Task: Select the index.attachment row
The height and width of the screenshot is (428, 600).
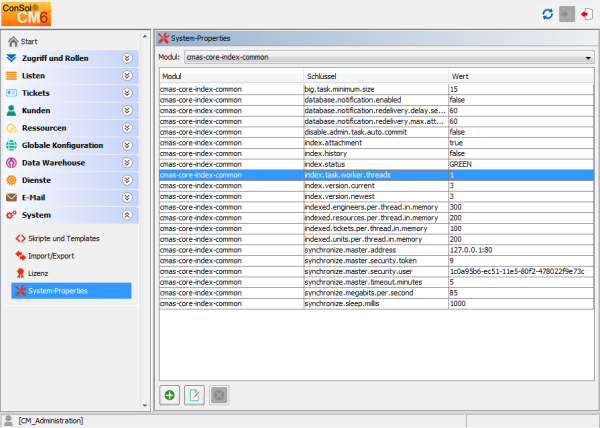Action: [x=377, y=143]
